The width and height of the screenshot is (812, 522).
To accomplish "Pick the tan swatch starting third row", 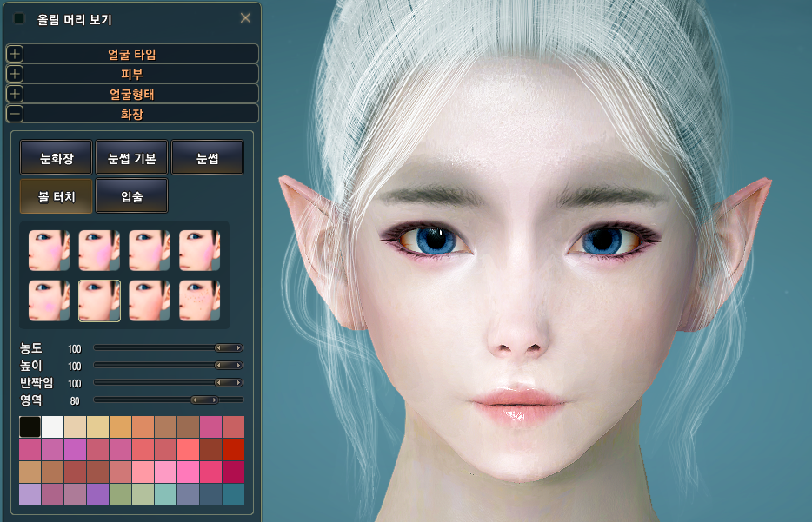I will [x=30, y=472].
